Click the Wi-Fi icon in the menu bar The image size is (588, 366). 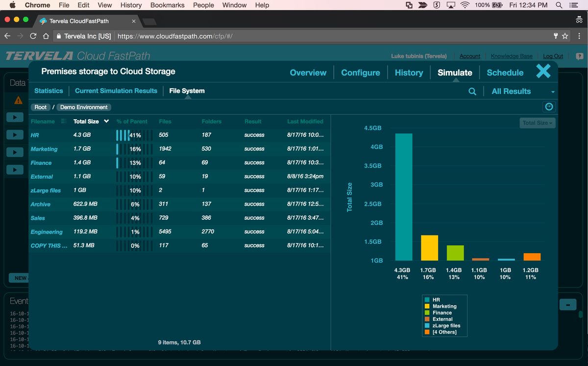tap(464, 5)
